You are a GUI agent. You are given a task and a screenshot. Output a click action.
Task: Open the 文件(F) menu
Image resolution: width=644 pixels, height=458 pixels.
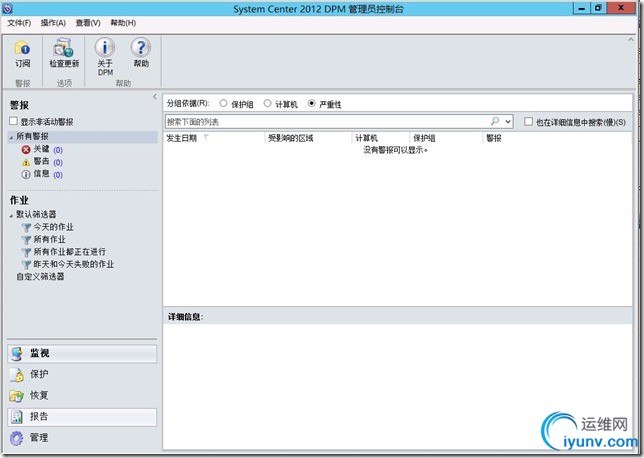point(19,23)
